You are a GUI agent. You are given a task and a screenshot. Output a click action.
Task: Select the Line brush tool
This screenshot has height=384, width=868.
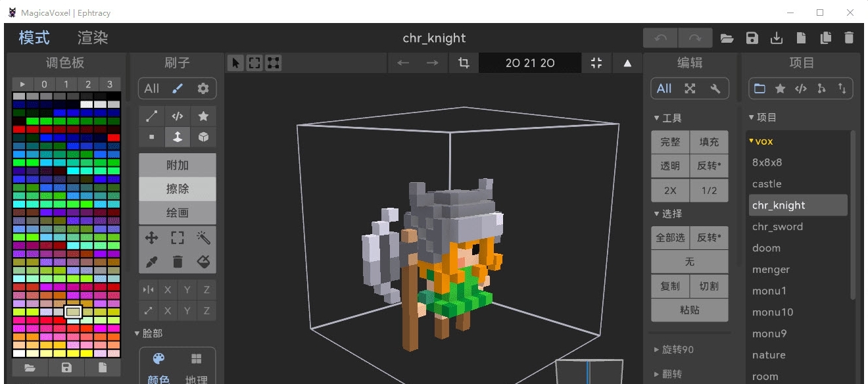pos(151,116)
